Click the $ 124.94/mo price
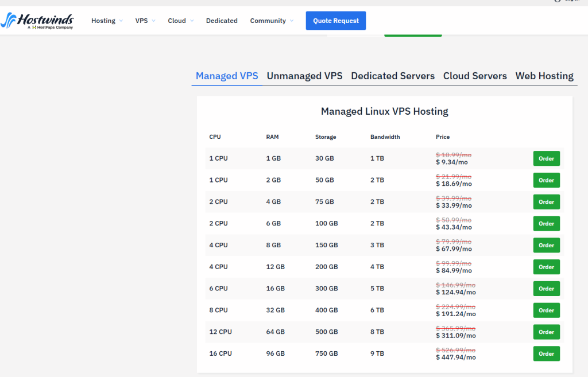 click(x=455, y=292)
